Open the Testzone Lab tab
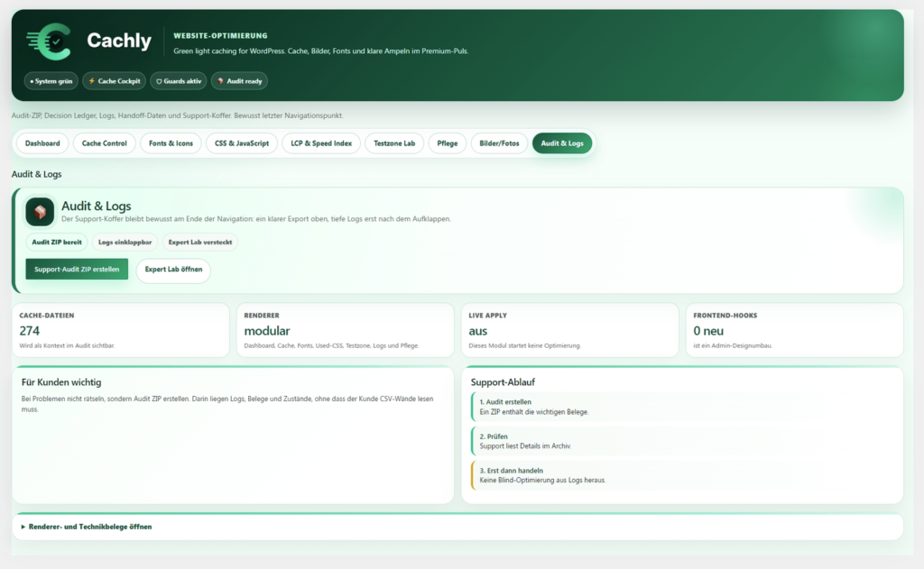 394,143
